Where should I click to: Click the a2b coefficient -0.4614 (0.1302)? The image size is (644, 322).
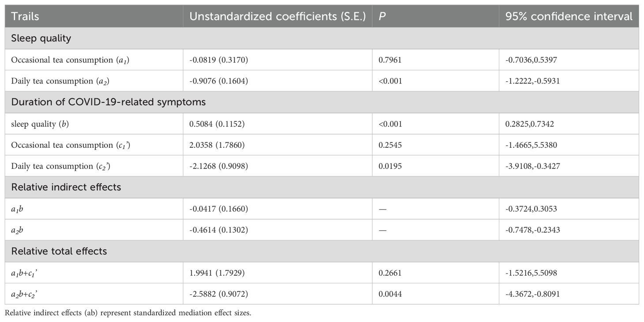coord(218,230)
